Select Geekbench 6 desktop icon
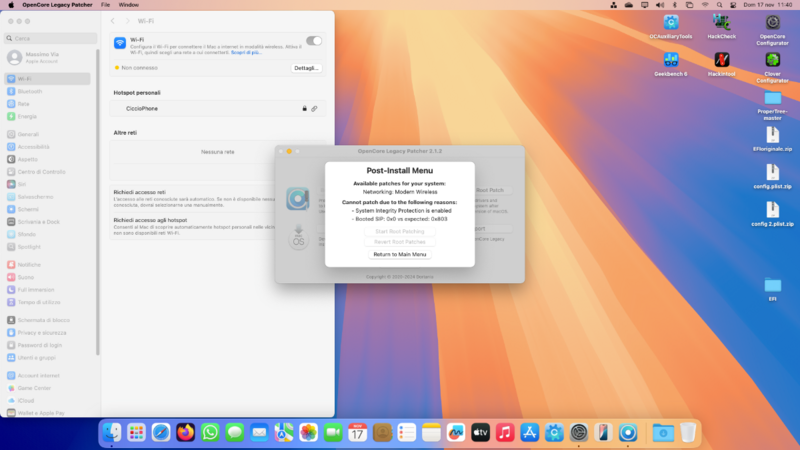Screen dimensions: 800x450 coord(671,64)
